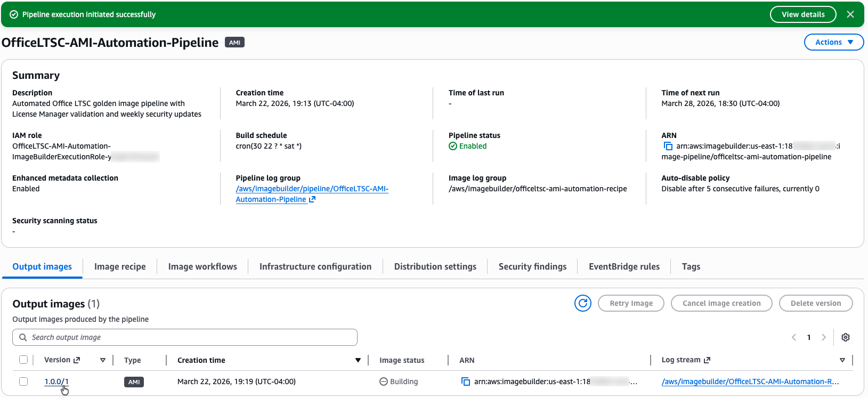Open the Security findings tab
The image size is (868, 398).
[x=532, y=266]
